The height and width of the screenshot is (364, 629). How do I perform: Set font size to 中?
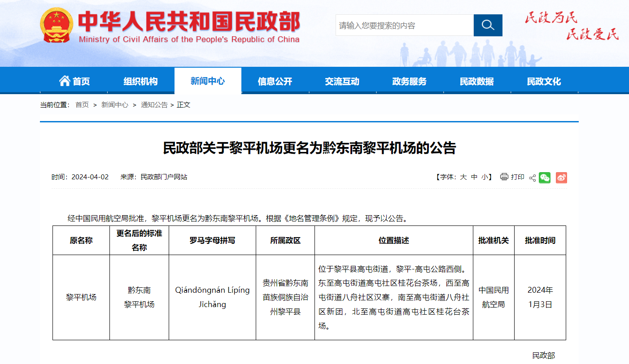474,177
